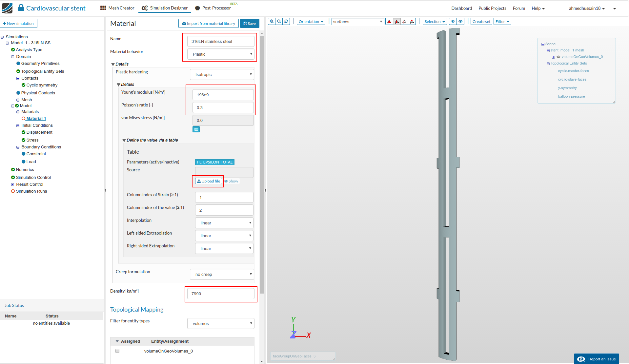
Task: Click the Load blue dot icon
Action: (24, 162)
